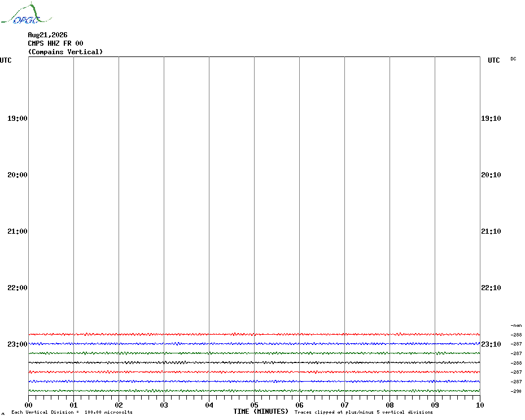
Task: Click the 22:10 end-time label
Action: pyautogui.click(x=491, y=288)
